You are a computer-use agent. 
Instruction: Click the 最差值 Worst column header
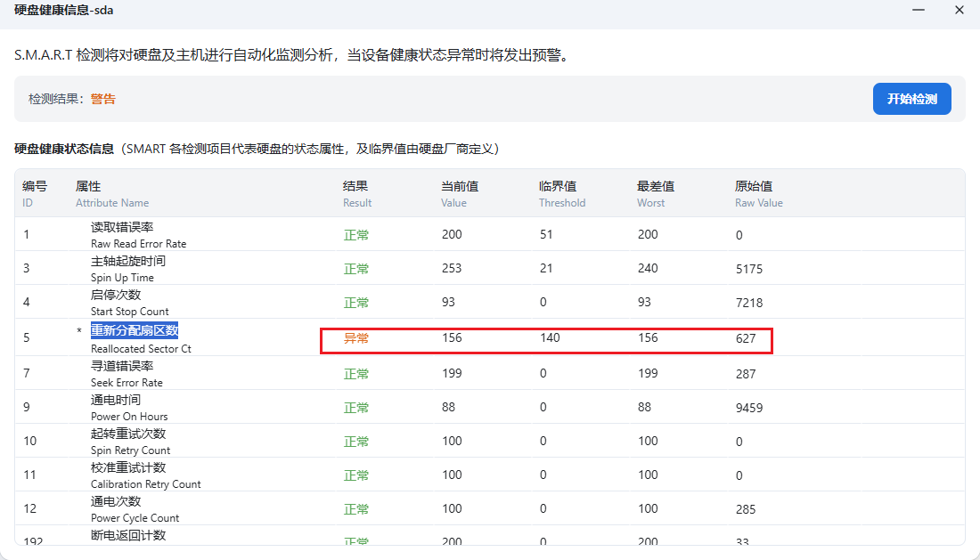coord(656,194)
